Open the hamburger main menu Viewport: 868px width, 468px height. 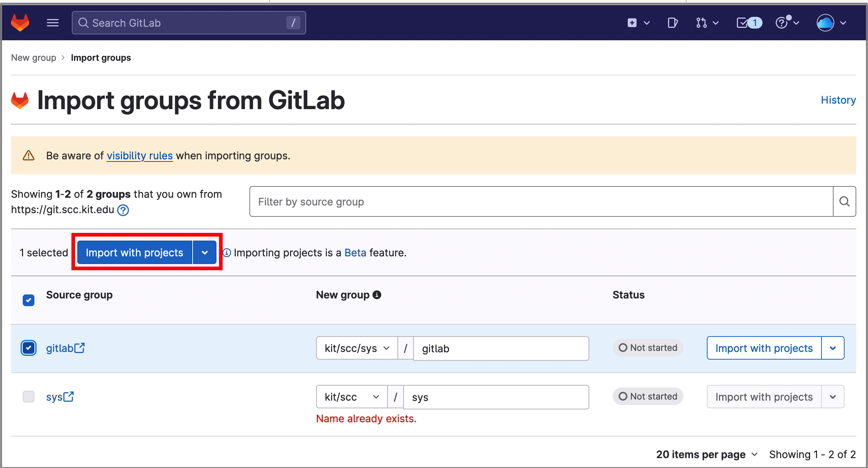coord(53,23)
